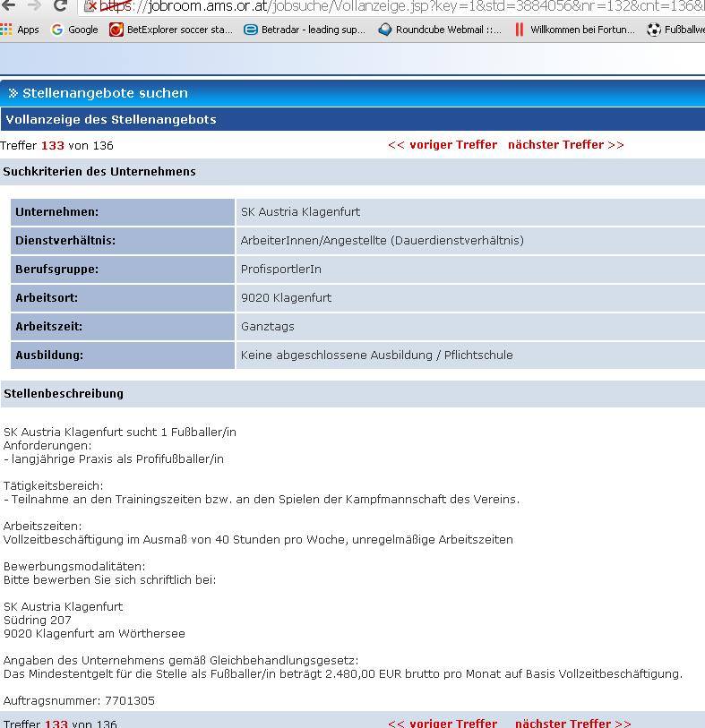Click '9020 Klagenfurt am Wörthersee' line
Image resolution: width=705 pixels, height=728 pixels.
(x=94, y=634)
